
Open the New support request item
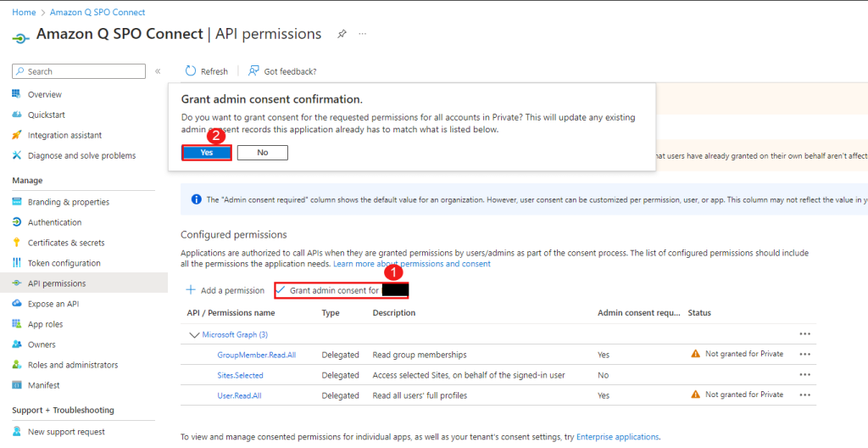(66, 432)
